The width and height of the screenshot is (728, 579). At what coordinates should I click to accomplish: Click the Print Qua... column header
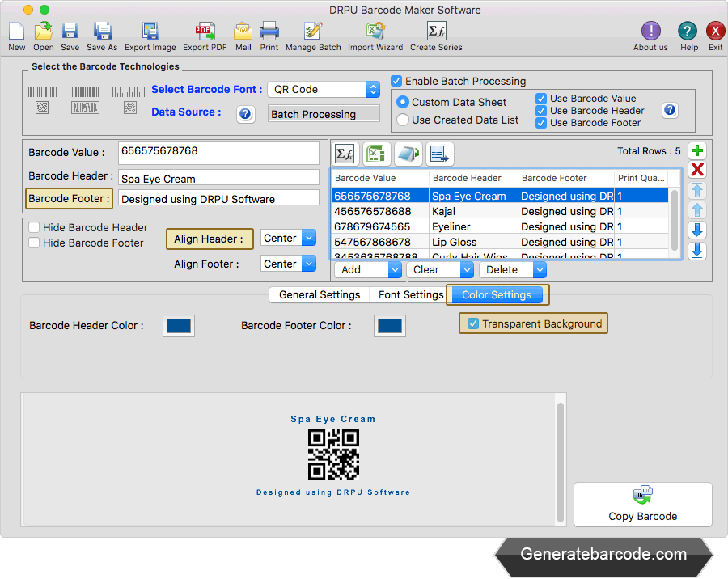[x=641, y=178]
